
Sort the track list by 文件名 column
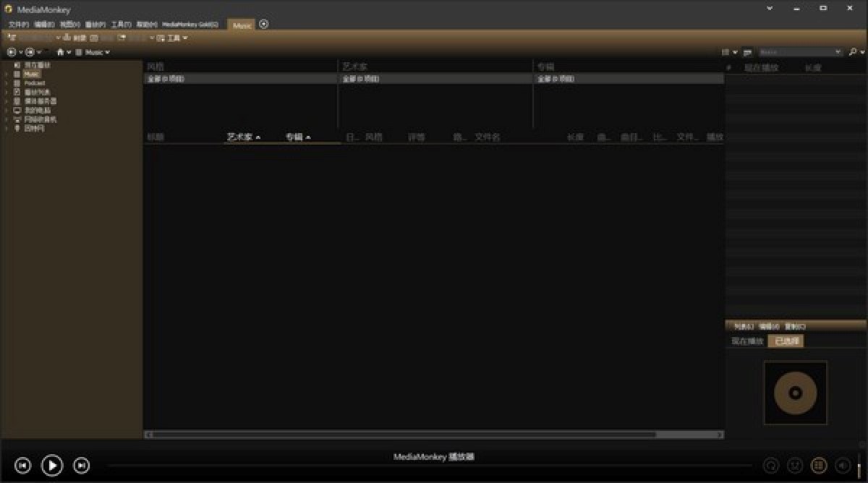[487, 137]
